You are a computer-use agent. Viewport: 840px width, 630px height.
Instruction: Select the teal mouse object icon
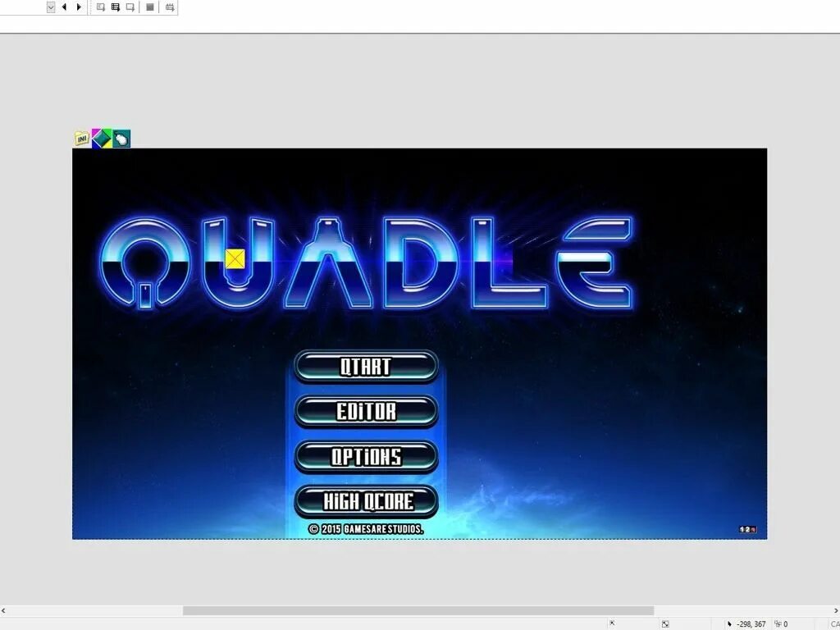pos(121,139)
